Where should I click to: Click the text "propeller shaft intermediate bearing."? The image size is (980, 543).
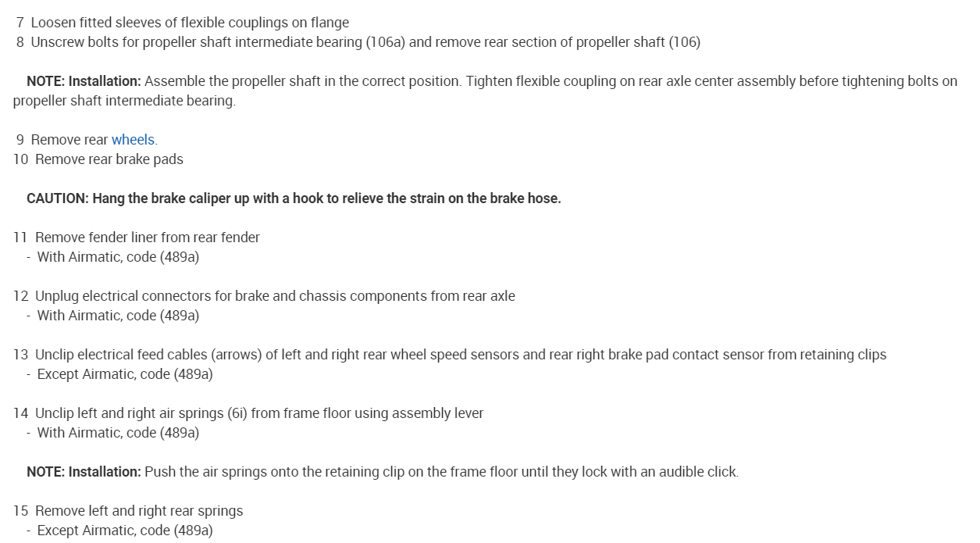point(123,101)
